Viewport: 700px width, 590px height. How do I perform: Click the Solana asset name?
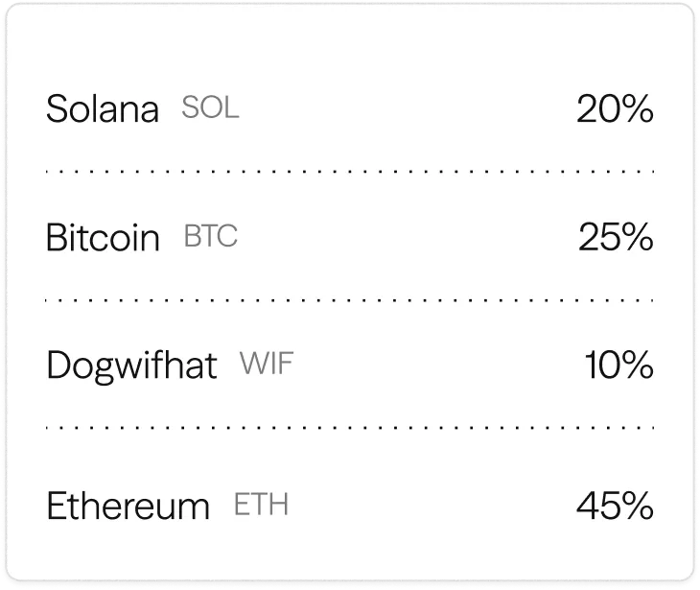coord(102,110)
